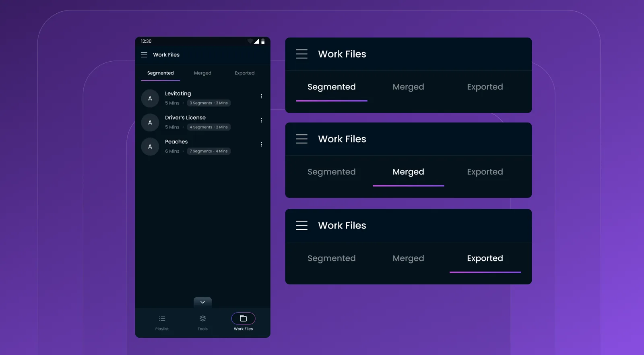This screenshot has width=644, height=355.
Task: Click the Work Files title in the phone header
Action: pos(166,55)
